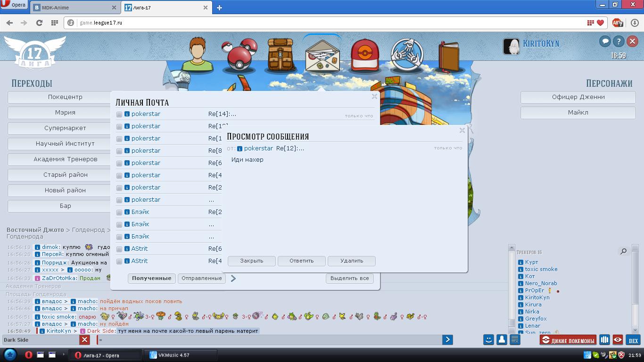
Task: Reload the page in Opera
Action: click(39, 23)
